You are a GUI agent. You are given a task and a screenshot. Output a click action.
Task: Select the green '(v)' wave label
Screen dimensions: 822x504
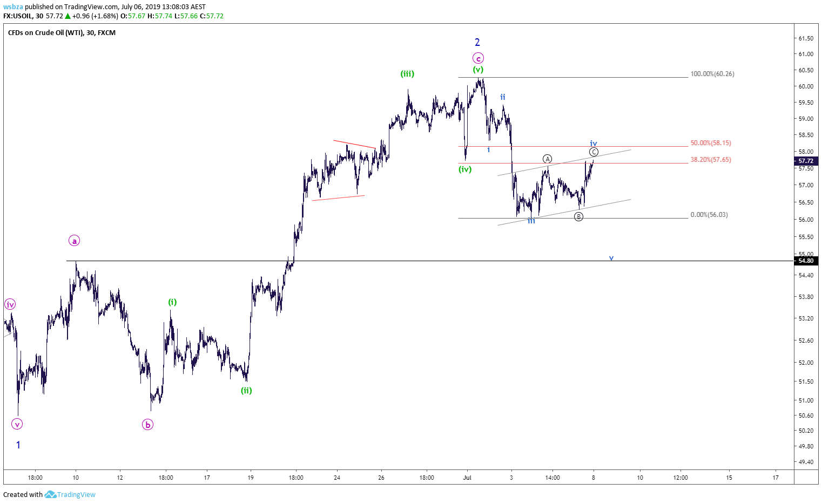(478, 70)
